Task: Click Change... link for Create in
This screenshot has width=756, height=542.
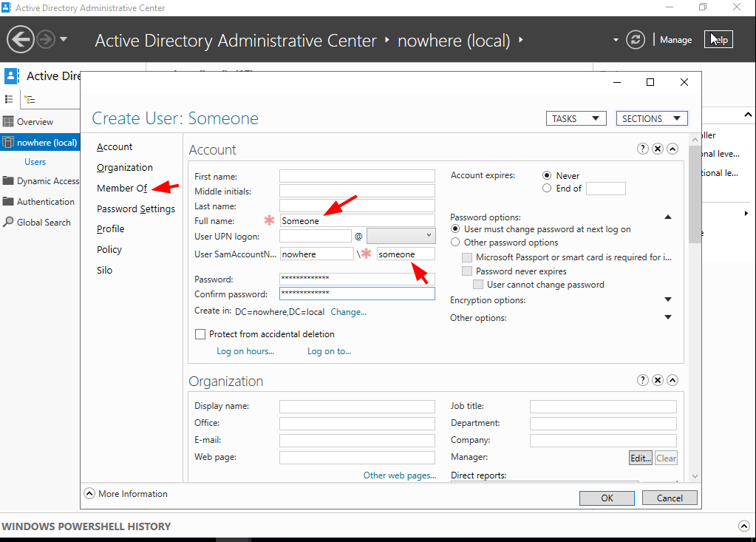Action: click(348, 312)
